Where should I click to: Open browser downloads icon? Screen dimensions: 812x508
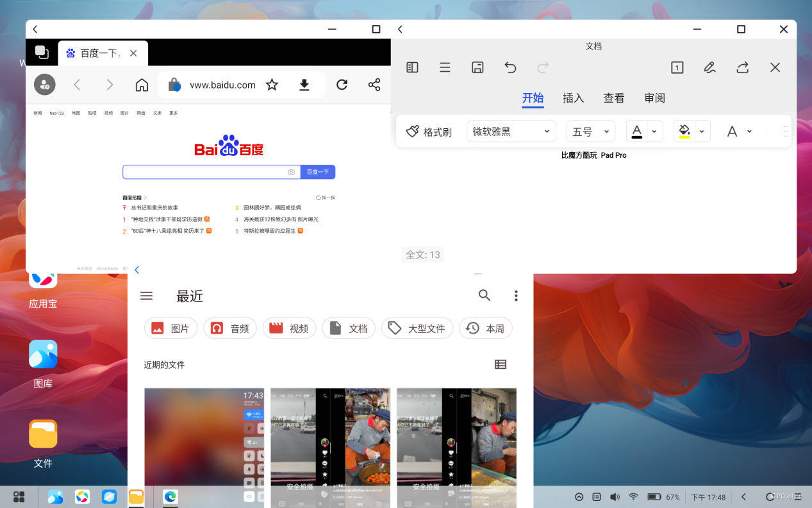tap(304, 85)
